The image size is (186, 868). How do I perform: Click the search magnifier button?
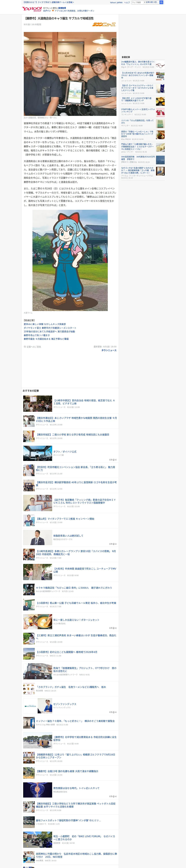161,2
